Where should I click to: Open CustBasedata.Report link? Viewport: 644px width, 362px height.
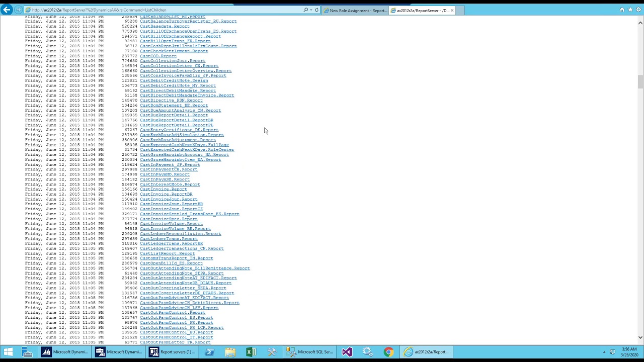[x=165, y=26]
